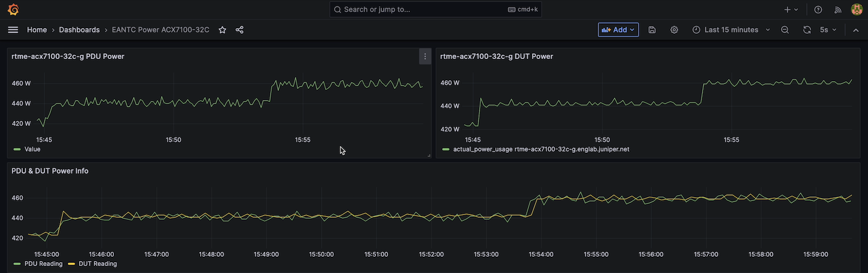Open the PDU Power panel three-dot menu
Screen dimensions: 868x273
425,56
